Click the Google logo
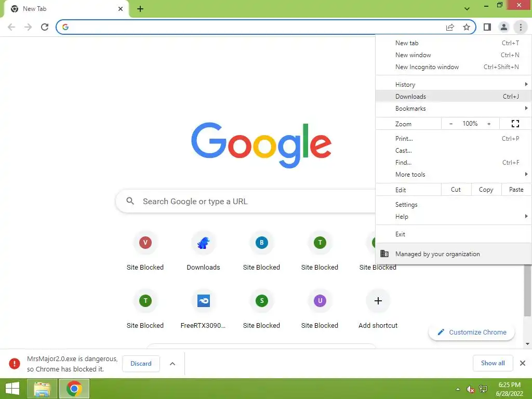This screenshot has width=532, height=399. [x=261, y=145]
